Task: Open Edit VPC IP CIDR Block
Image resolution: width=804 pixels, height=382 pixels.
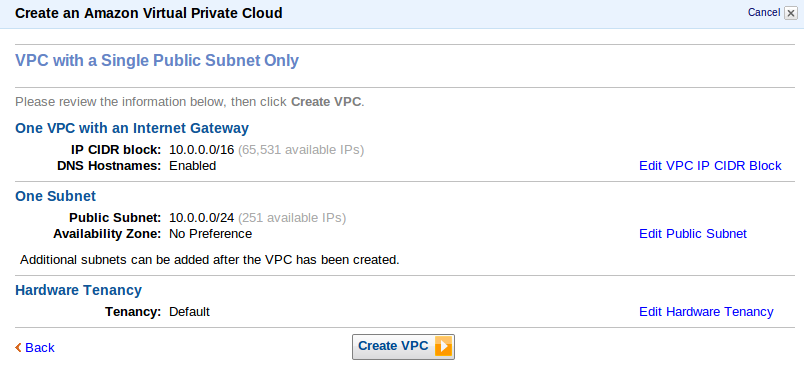Action: pos(710,166)
